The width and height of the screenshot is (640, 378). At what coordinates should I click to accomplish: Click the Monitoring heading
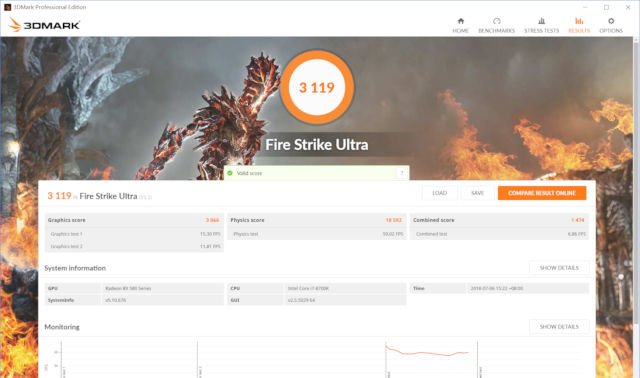tap(62, 327)
